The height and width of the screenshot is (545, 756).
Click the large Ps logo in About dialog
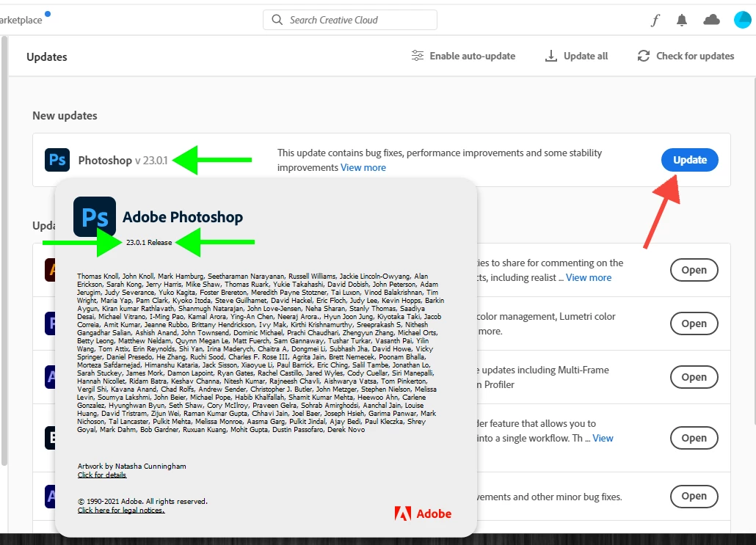click(95, 217)
